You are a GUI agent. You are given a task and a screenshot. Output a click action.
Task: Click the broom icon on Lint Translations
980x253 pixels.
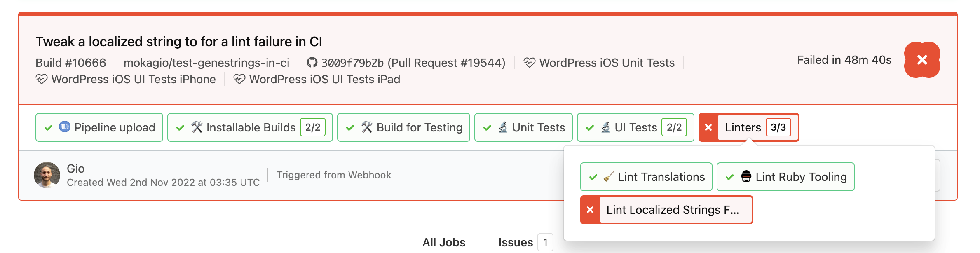(x=609, y=177)
